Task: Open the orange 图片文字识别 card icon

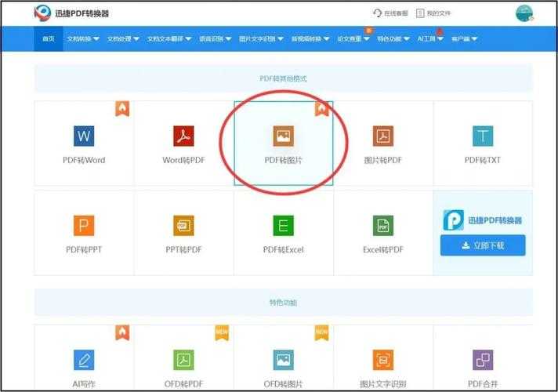Action: [383, 360]
